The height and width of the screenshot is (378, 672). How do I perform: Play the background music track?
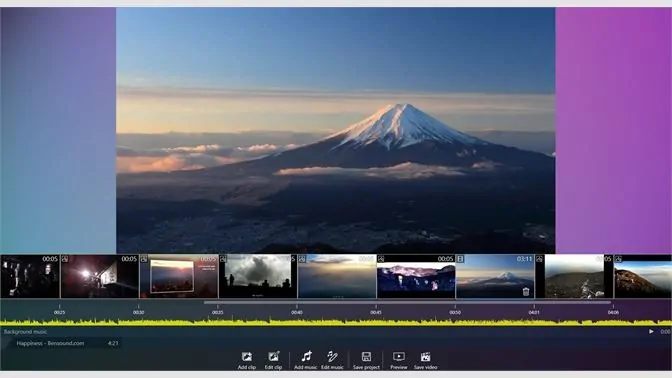coord(651,331)
